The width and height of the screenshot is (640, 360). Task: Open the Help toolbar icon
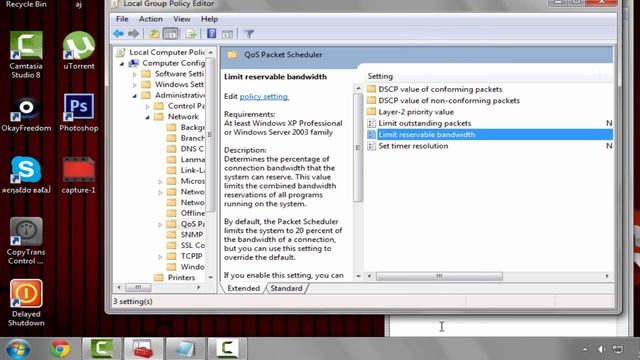coord(211,33)
